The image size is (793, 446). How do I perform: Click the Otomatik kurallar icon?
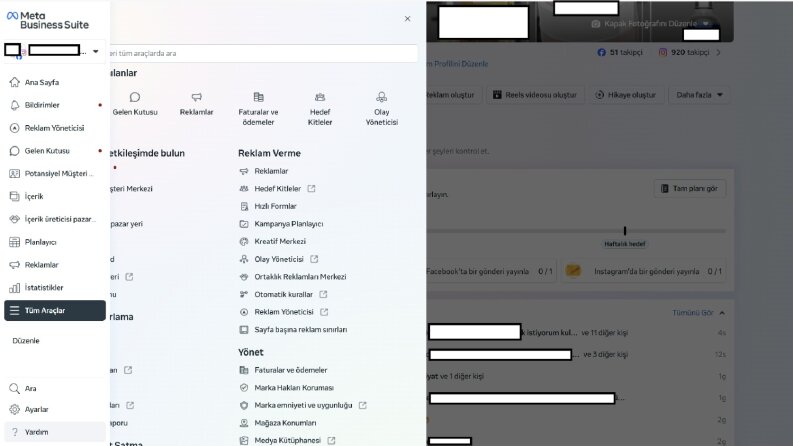(x=244, y=294)
